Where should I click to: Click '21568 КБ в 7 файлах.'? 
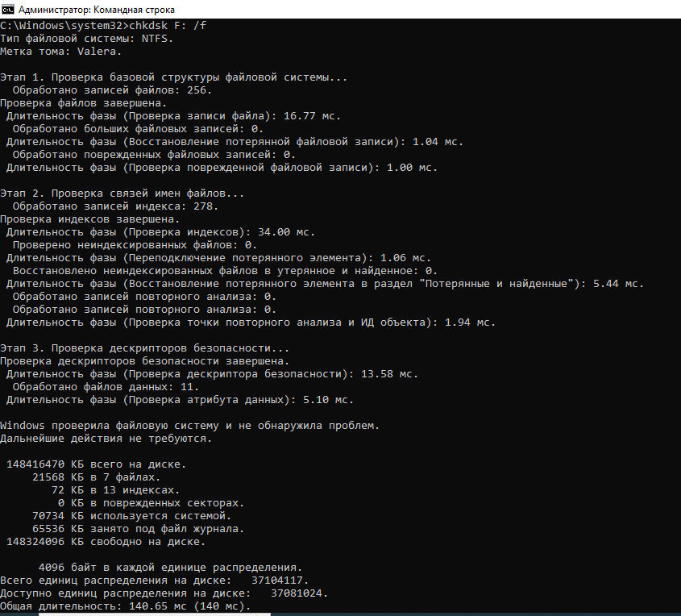tap(96, 477)
